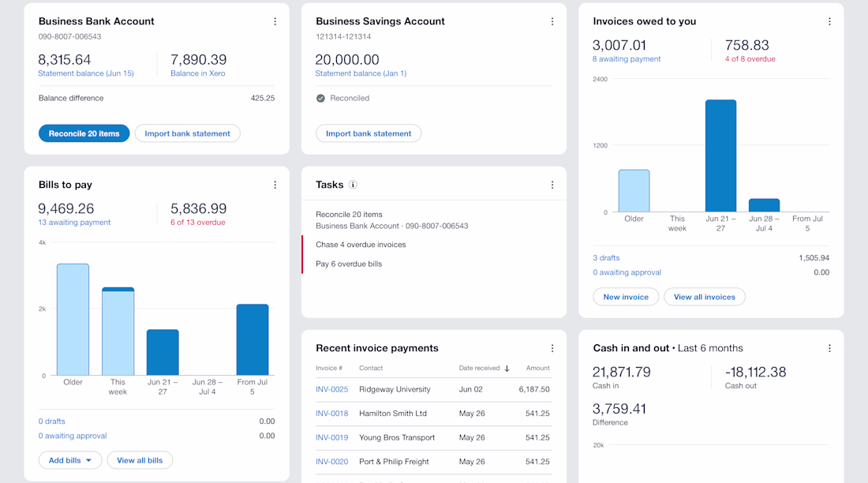Create a New invoice
This screenshot has width=868, height=483.
pos(626,297)
